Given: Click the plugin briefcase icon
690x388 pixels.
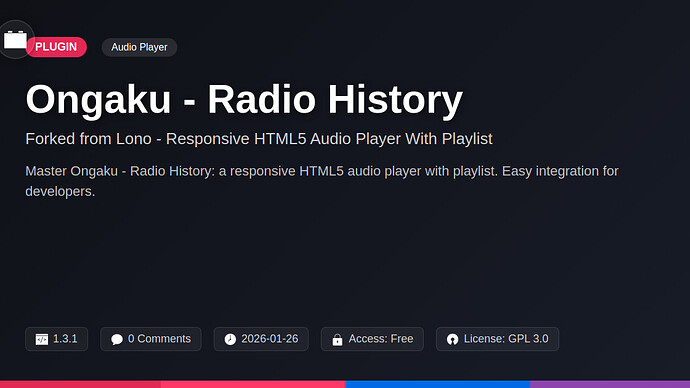Looking at the screenshot, I should (15, 40).
